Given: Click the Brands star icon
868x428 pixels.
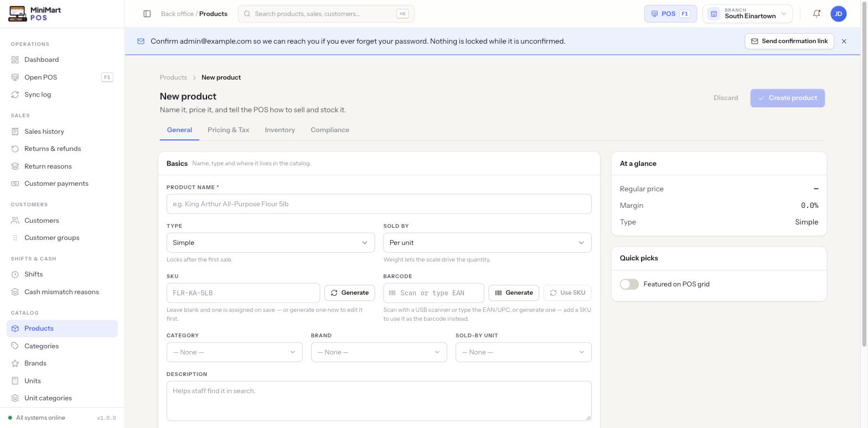Looking at the screenshot, I should [x=15, y=363].
